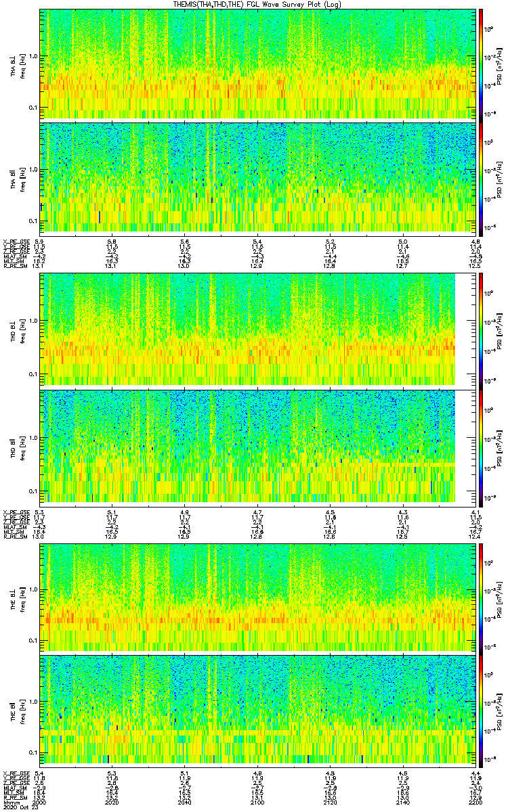Click the THA B-parallel spectrogram panel
This screenshot has width=508, height=812.
(x=257, y=177)
